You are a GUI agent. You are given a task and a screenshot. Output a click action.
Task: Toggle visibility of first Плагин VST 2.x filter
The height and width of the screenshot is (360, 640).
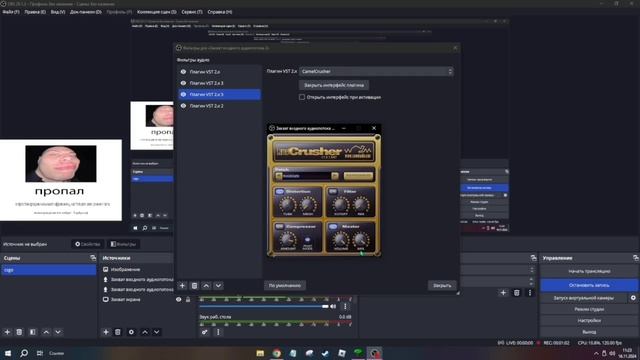pyautogui.click(x=183, y=71)
